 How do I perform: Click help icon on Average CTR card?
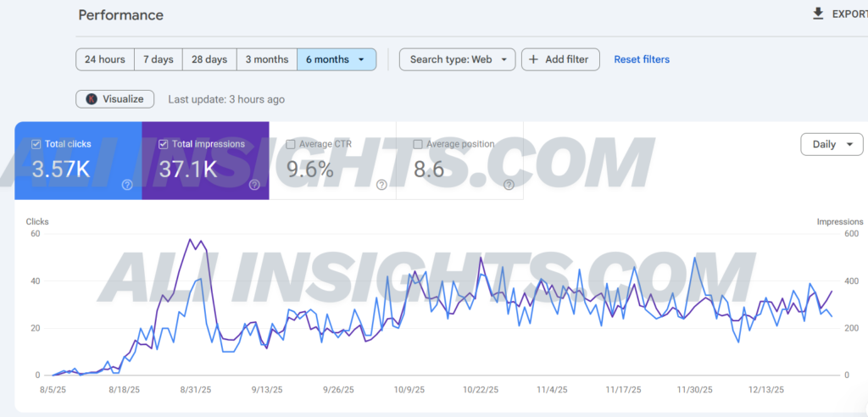pyautogui.click(x=381, y=185)
